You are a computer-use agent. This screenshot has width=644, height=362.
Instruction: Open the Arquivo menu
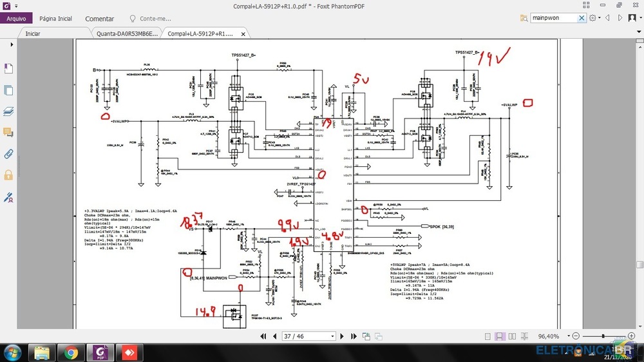click(x=15, y=19)
